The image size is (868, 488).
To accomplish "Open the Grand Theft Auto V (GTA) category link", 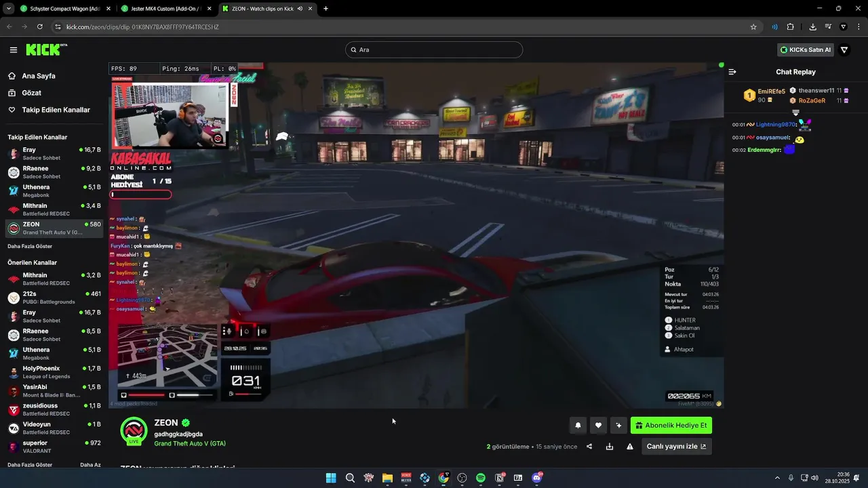I will point(190,443).
